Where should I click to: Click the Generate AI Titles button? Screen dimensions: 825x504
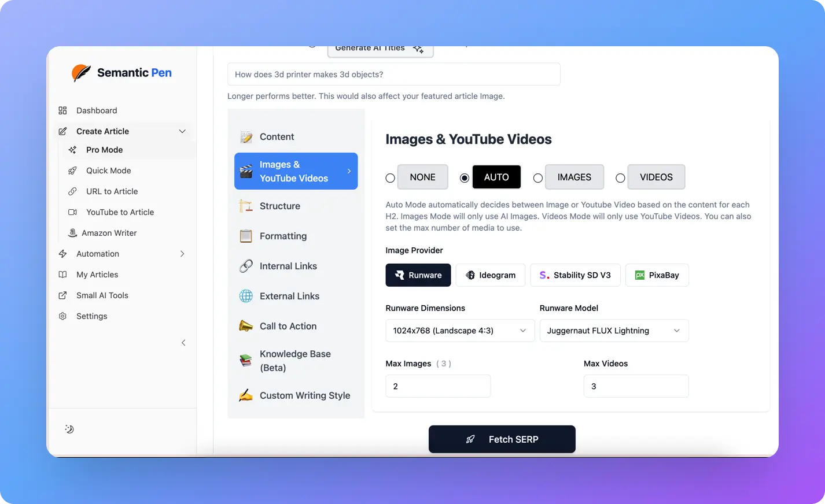point(381,50)
